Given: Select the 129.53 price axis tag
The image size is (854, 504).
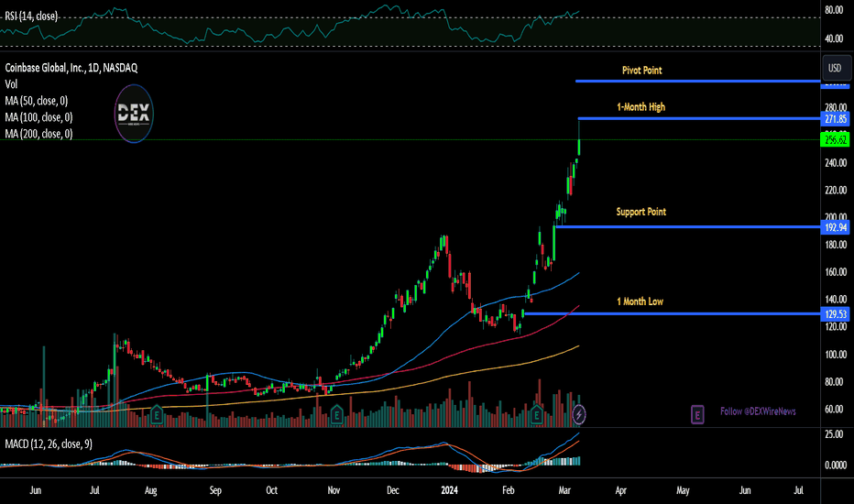Looking at the screenshot, I should 836,313.
